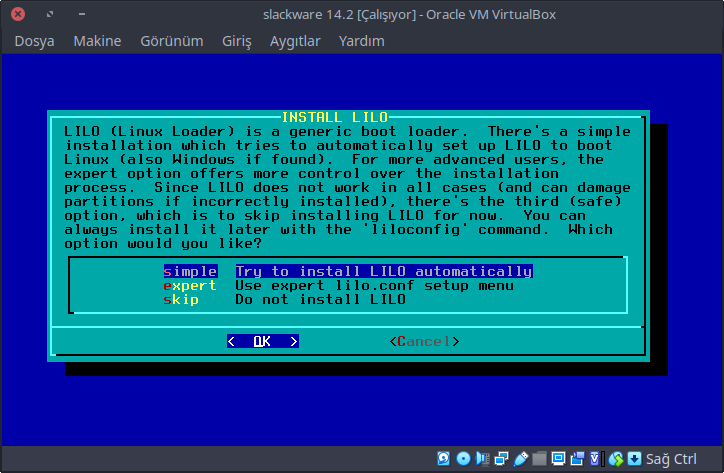Click 'Do not install LILO' text
The height and width of the screenshot is (473, 724).
320,299
